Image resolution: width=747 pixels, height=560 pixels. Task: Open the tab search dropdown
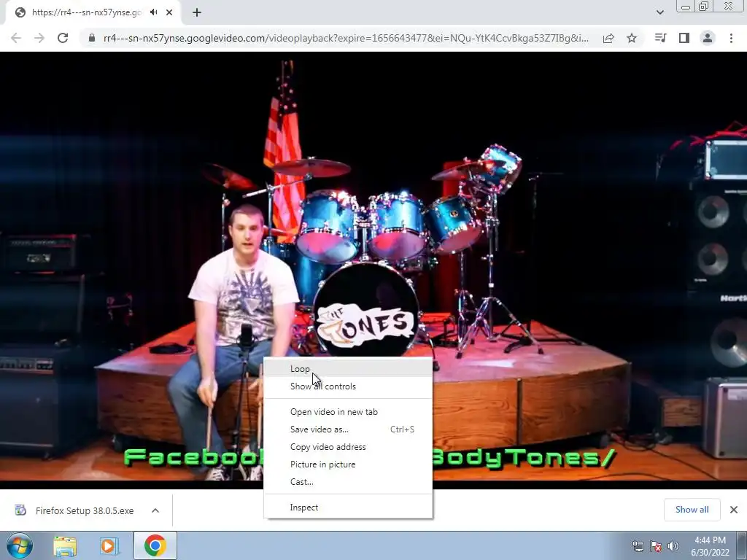point(659,12)
